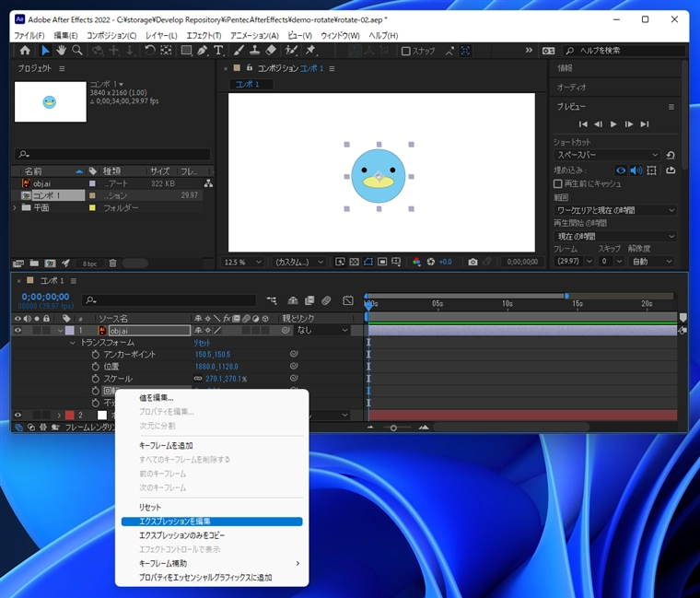Open the アニメーション(A) menu

click(x=254, y=35)
